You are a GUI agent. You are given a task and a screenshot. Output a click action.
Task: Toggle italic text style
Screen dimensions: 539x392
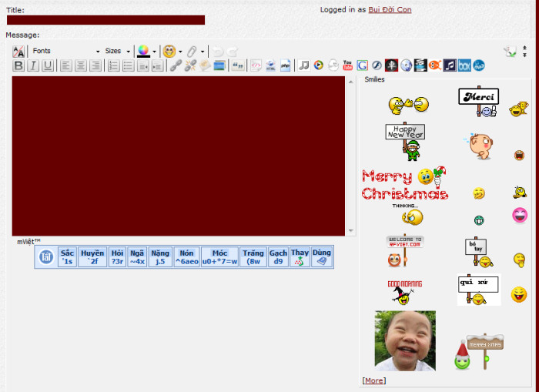33,65
